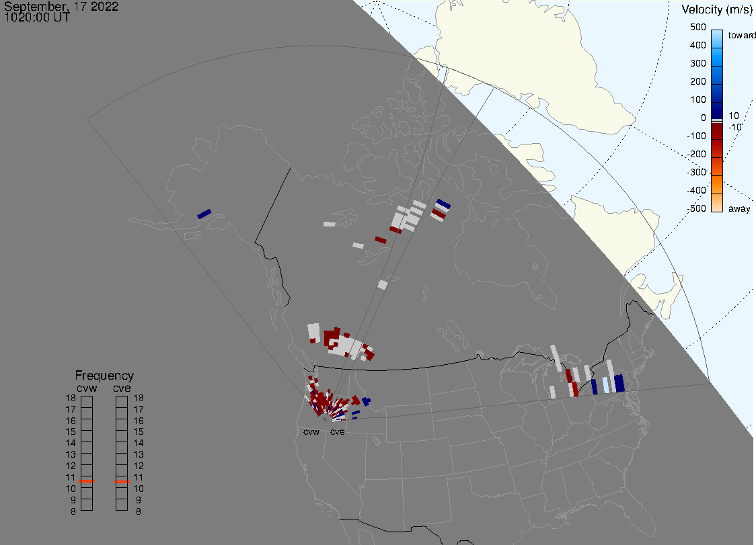
Task: Click the 18 label on the cvw frequency scale
Action: 71,398
